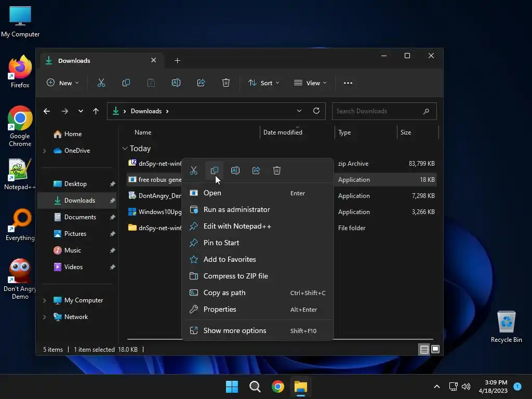Open the New dropdown menu
532x399 pixels.
[63, 83]
